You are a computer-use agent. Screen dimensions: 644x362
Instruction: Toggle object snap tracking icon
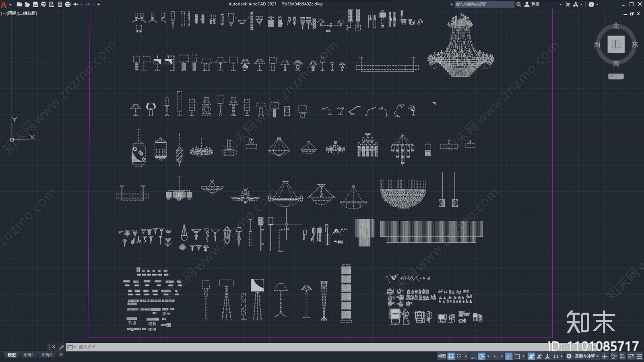509,356
